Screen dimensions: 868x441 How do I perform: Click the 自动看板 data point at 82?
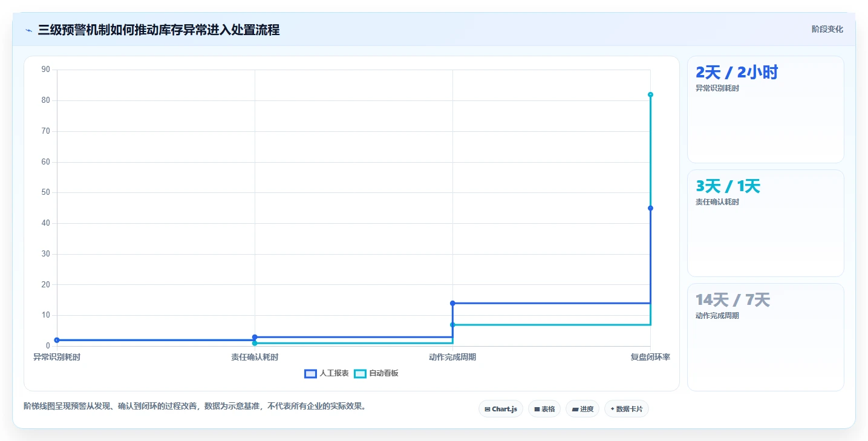pyautogui.click(x=650, y=94)
